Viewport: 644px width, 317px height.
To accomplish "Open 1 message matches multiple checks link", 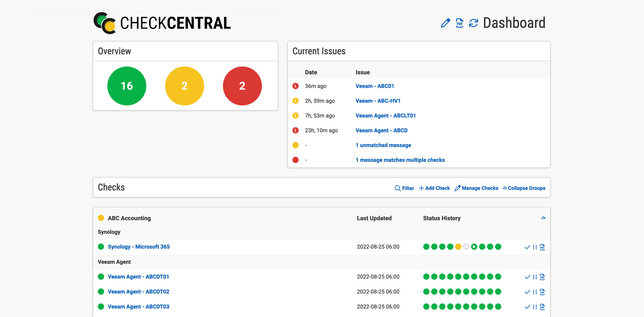I will pos(400,160).
